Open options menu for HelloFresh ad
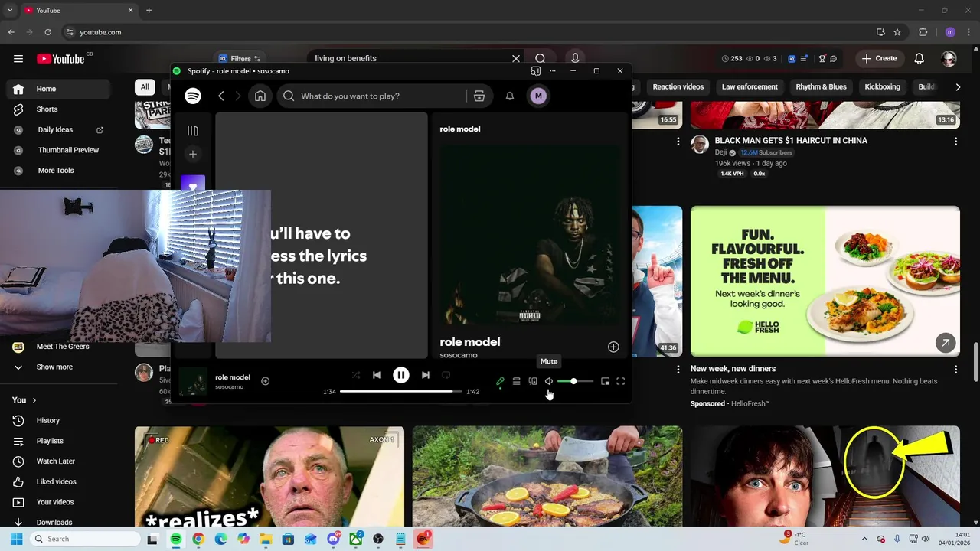 pos(955,370)
